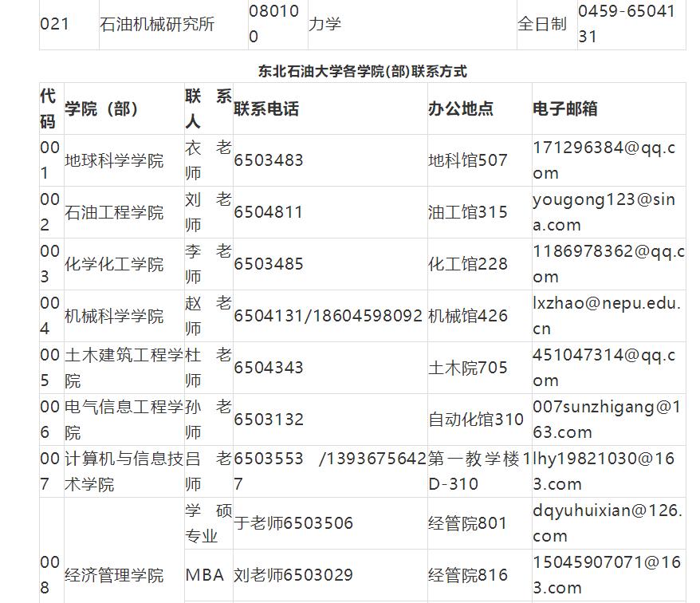The image size is (700, 603).
Task: Click office 经管院816
Action: coord(468,575)
